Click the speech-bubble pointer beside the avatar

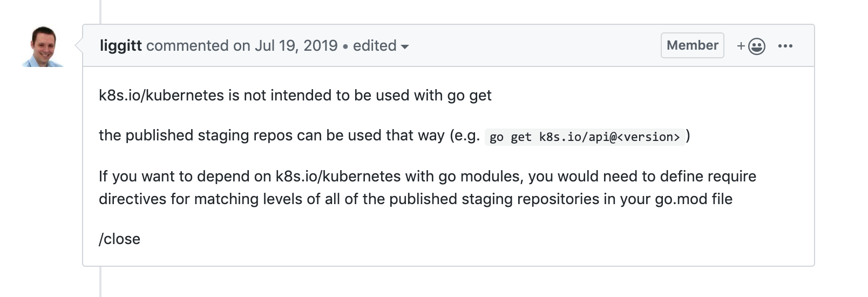click(x=79, y=46)
